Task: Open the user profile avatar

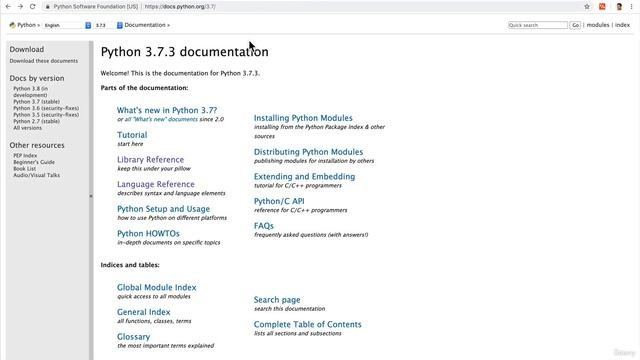Action: click(619, 7)
